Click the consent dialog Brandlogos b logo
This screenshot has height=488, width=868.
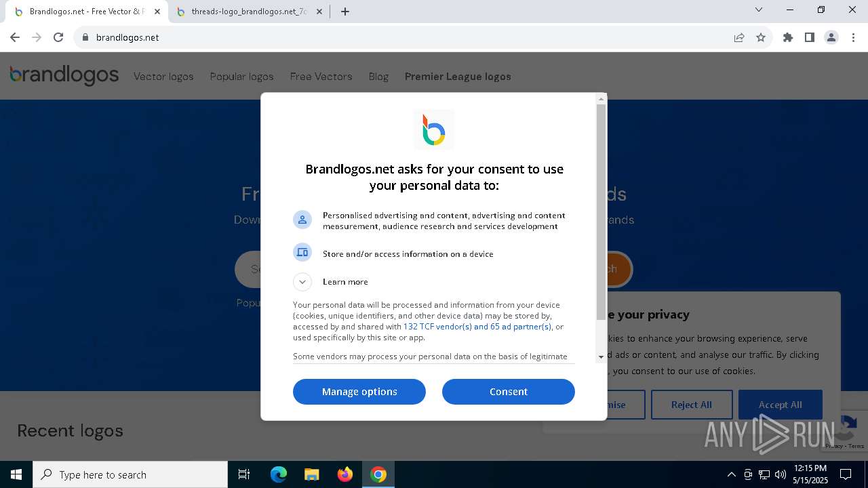(434, 129)
